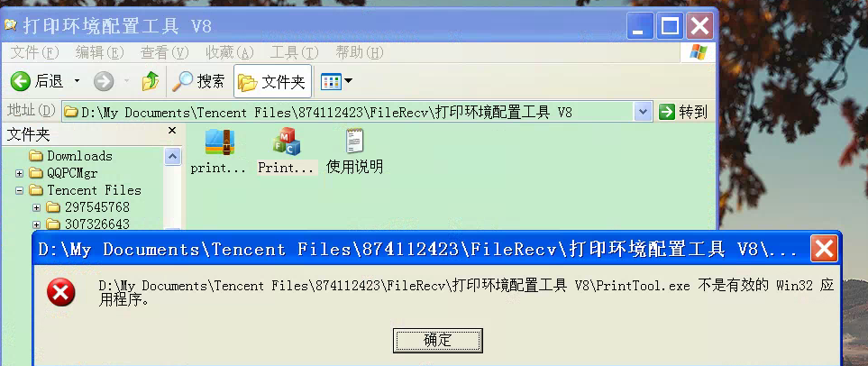Click the folder tree scroll-up arrow
868x366 pixels.
172,157
